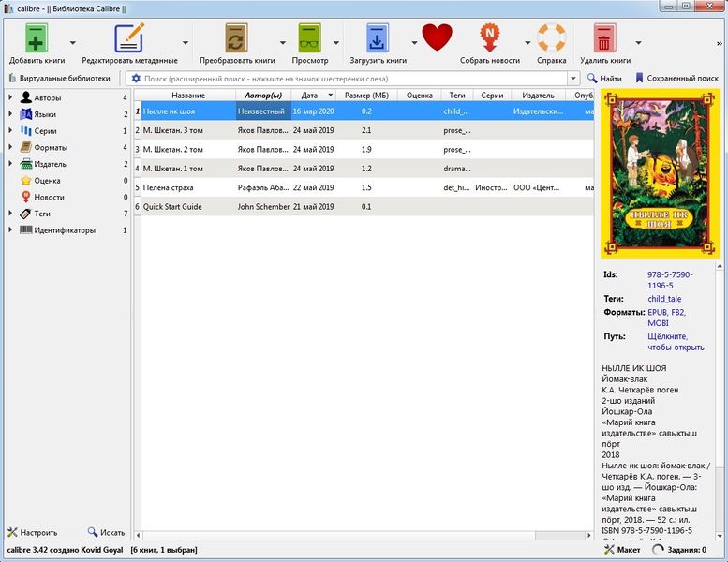Click the Найти search button
The image size is (728, 562).
(604, 79)
